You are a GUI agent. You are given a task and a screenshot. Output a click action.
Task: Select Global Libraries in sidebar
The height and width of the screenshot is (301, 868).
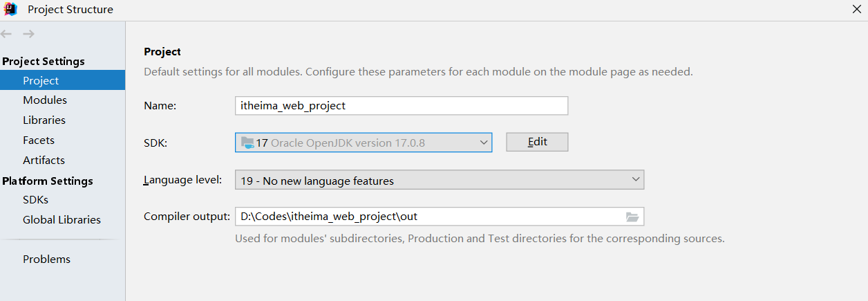[62, 220]
